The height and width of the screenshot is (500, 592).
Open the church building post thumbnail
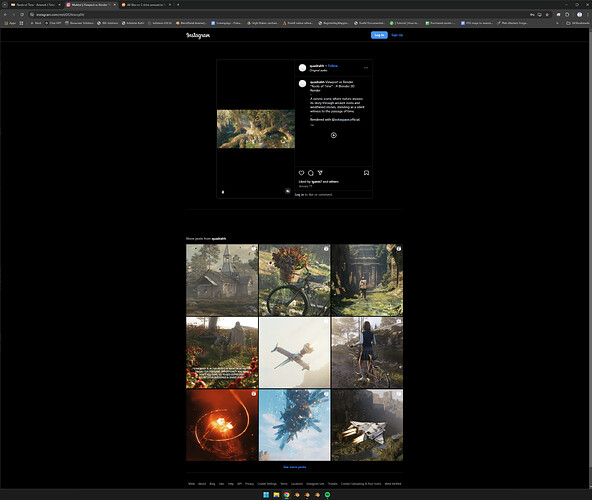click(x=222, y=280)
